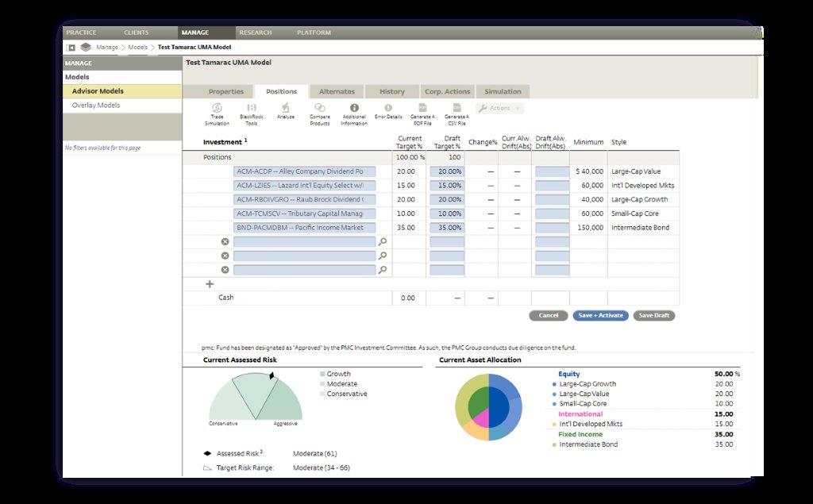Go to Models in breadcrumb
Image resolution: width=813 pixels, height=504 pixels.
pyautogui.click(x=138, y=47)
